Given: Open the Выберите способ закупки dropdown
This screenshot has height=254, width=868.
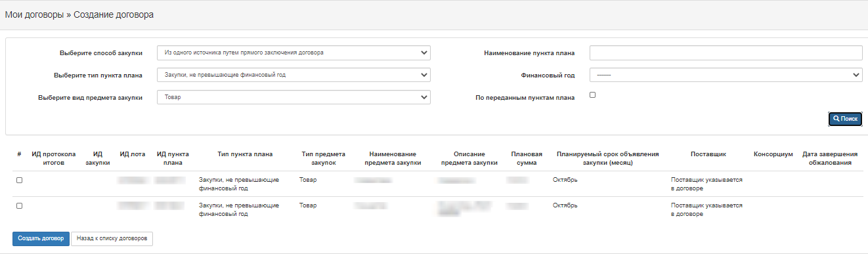Looking at the screenshot, I should click(293, 53).
